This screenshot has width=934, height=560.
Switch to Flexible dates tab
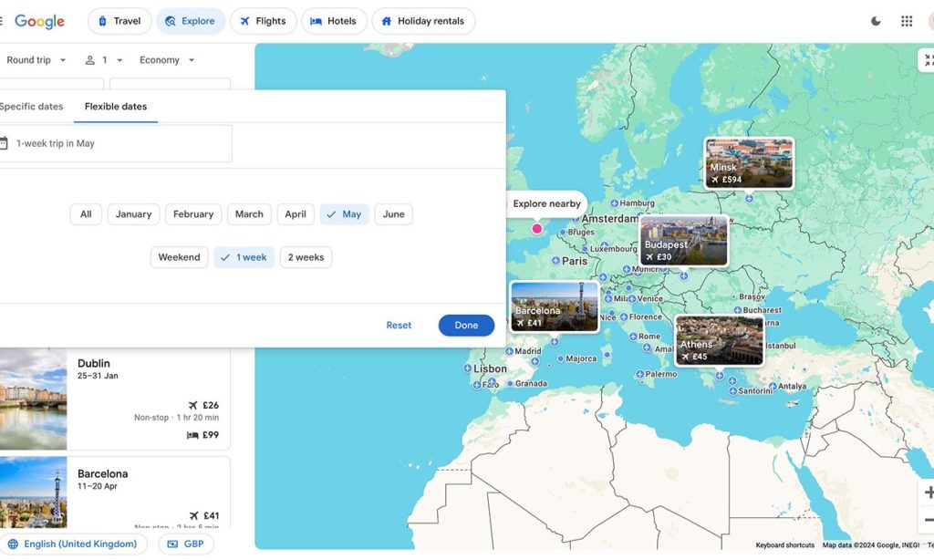tap(116, 107)
